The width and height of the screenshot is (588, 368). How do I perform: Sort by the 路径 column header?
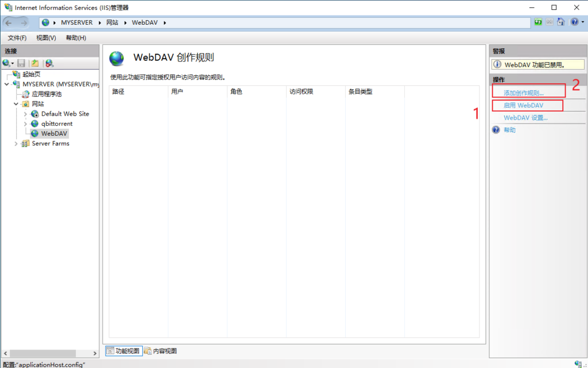[x=138, y=91]
